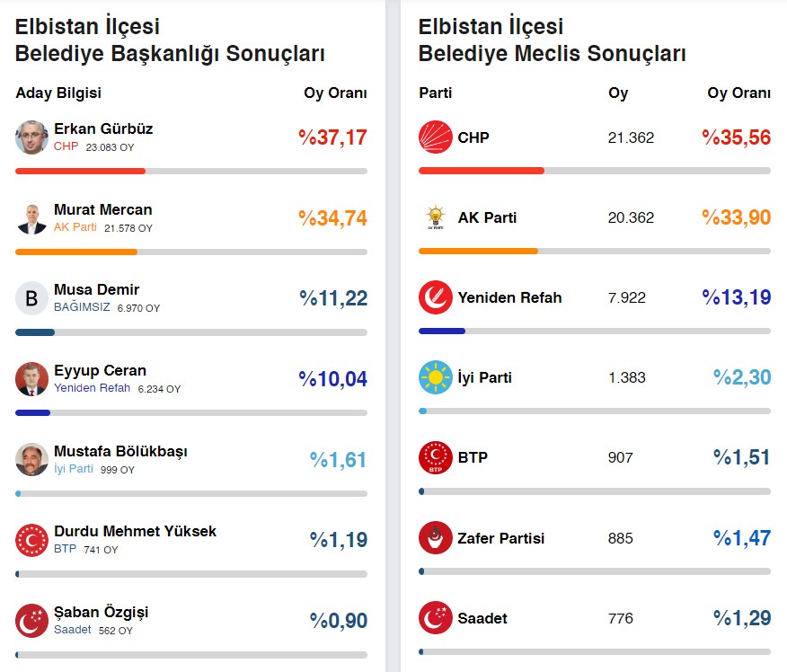Click the Saadet logo in council results

pyautogui.click(x=436, y=618)
